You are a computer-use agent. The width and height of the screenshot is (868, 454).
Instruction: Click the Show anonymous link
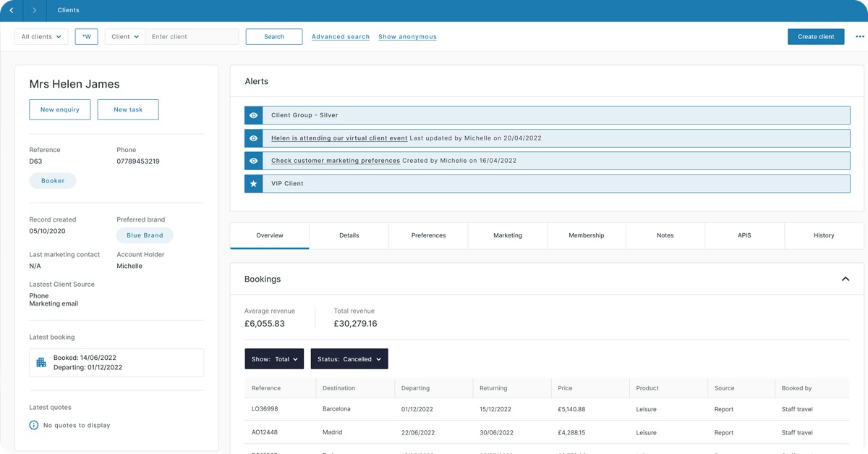click(x=407, y=36)
